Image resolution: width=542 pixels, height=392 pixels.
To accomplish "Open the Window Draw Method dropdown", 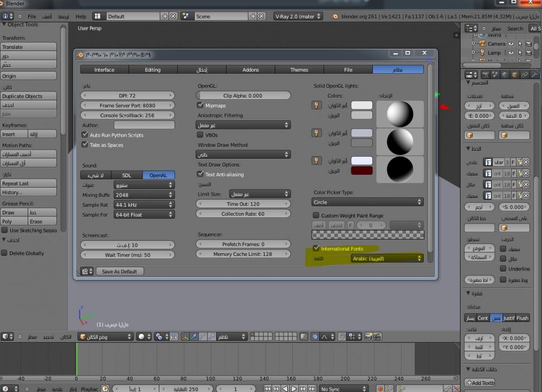I will click(243, 155).
